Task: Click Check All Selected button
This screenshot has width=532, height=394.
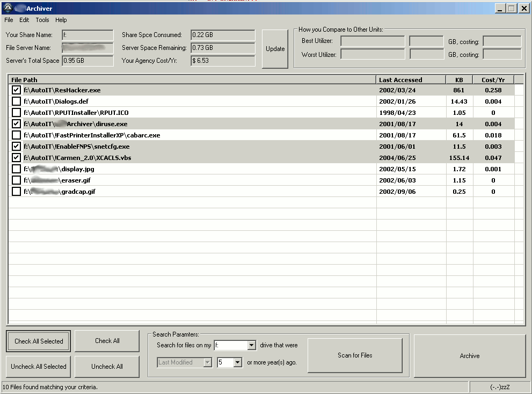Action: click(x=38, y=341)
